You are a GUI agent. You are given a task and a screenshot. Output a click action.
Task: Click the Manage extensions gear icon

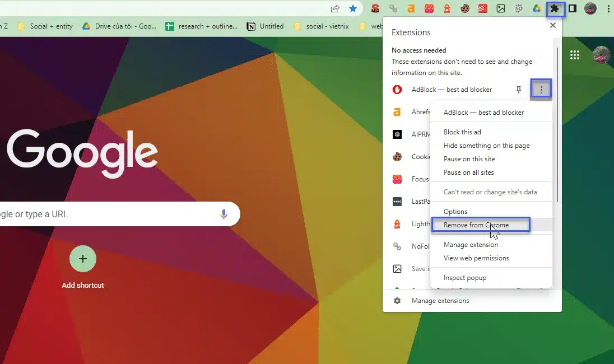[397, 301]
